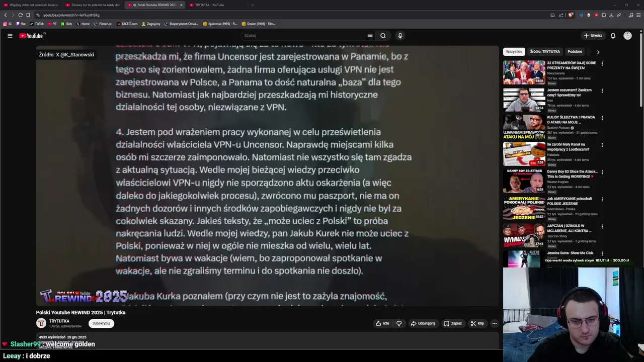Click the search magnifier button
This screenshot has height=362, width=644.
(x=383, y=36)
